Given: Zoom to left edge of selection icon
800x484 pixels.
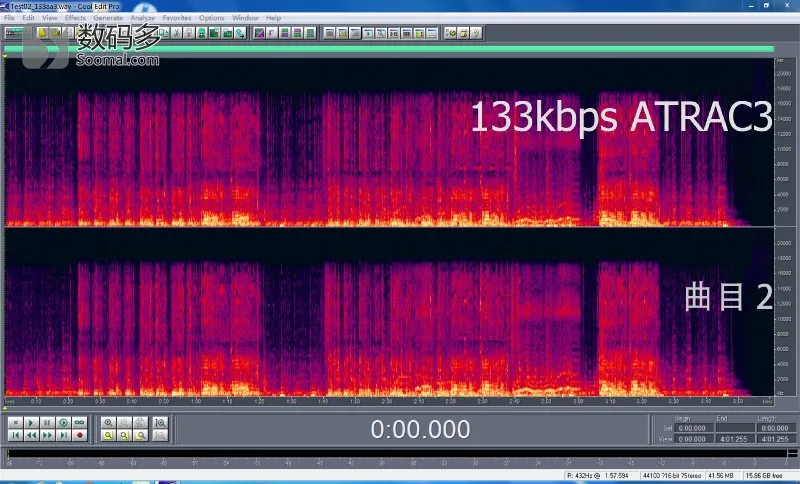Looking at the screenshot, I should coord(124,435).
